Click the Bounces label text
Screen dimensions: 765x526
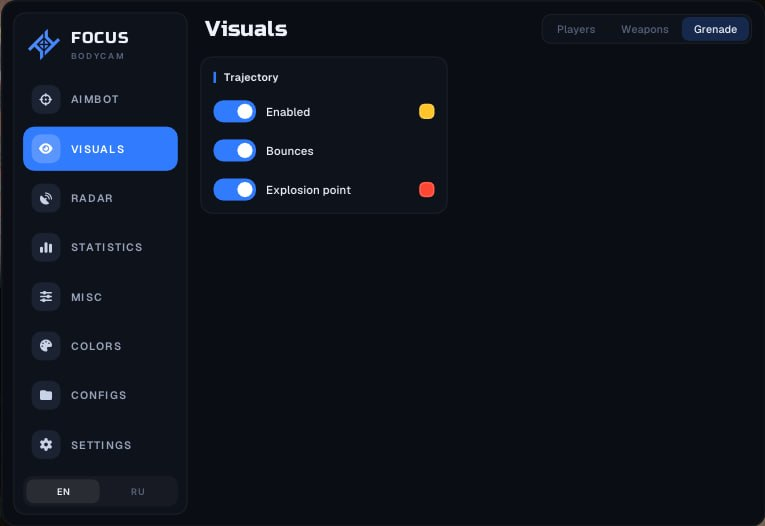(290, 151)
